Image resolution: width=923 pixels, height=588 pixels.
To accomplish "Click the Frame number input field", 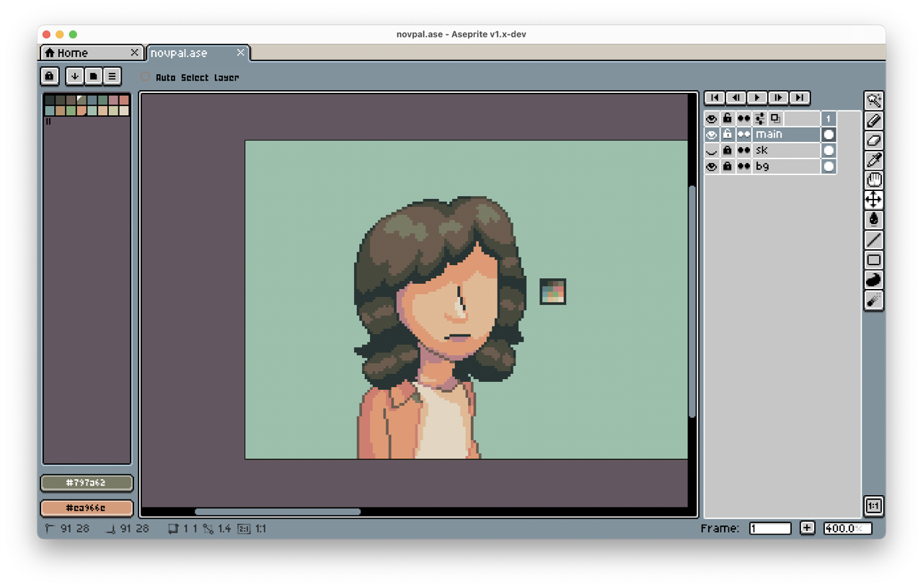I will (770, 528).
